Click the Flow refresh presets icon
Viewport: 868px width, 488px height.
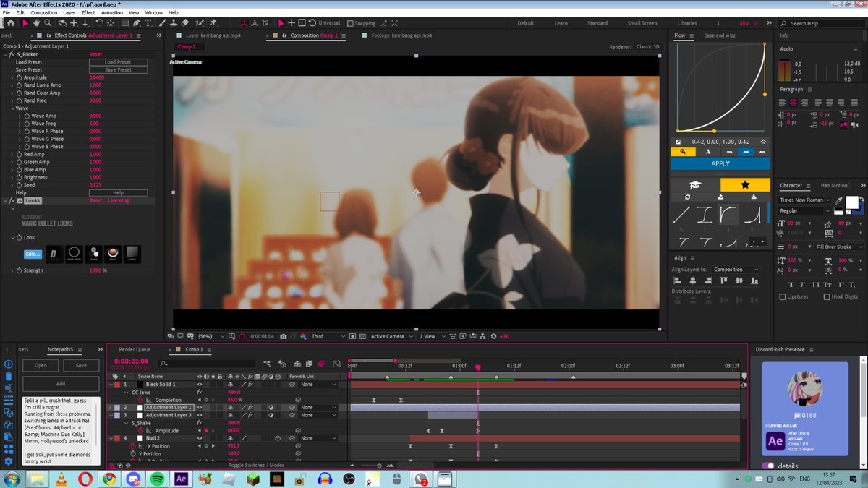point(687,197)
